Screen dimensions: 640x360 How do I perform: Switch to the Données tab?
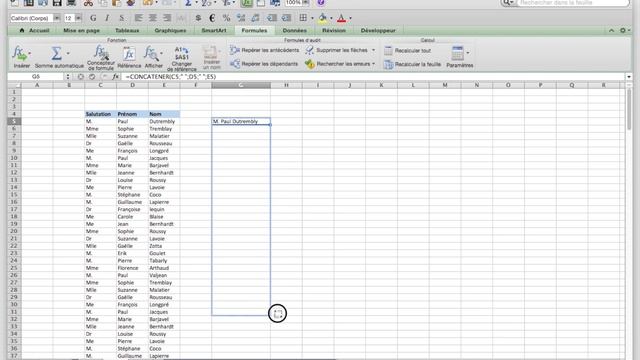coord(295,31)
